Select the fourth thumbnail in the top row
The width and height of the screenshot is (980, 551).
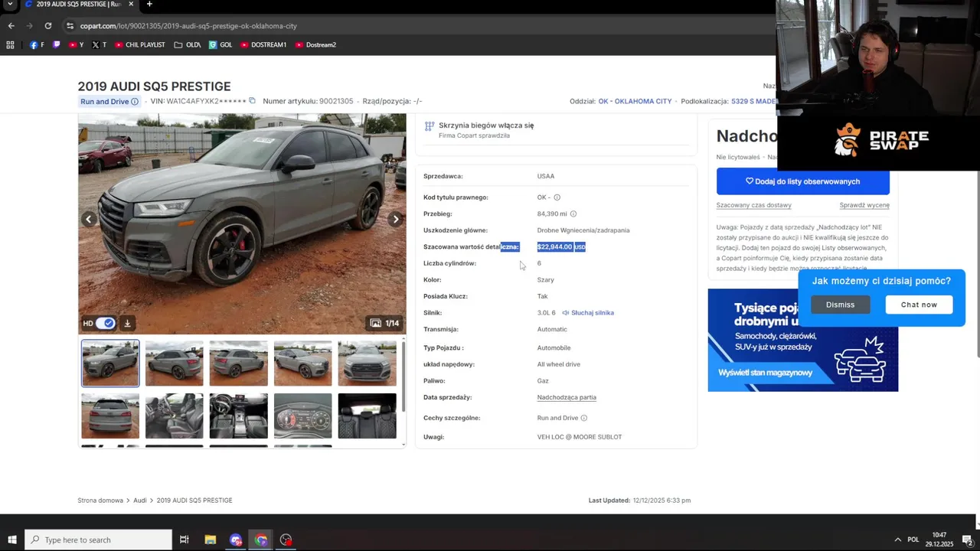point(303,364)
